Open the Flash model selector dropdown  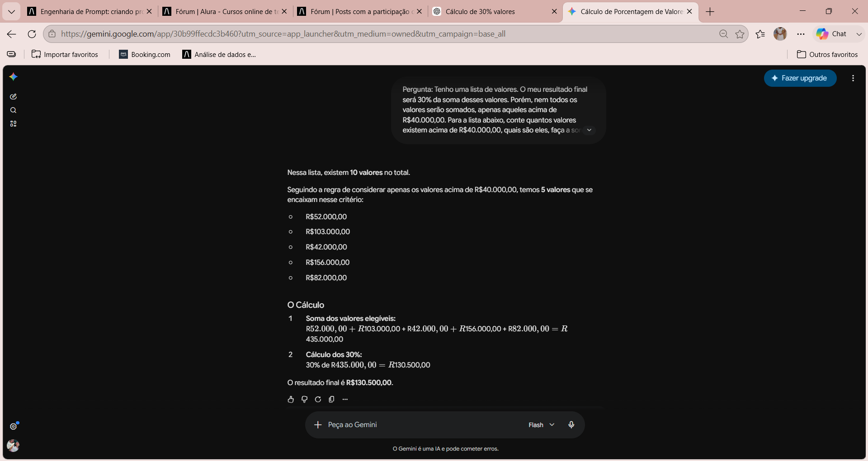tap(541, 425)
